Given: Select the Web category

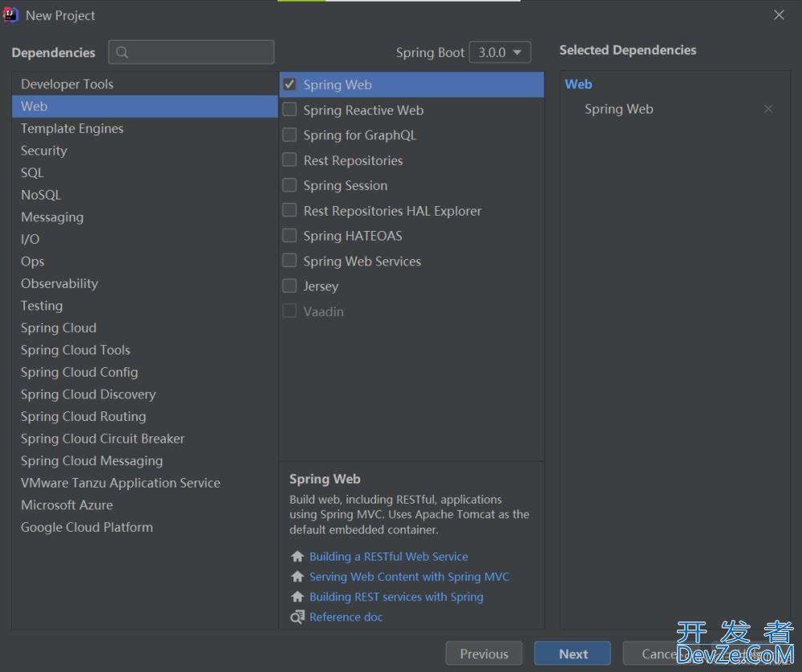Looking at the screenshot, I should click(x=144, y=107).
